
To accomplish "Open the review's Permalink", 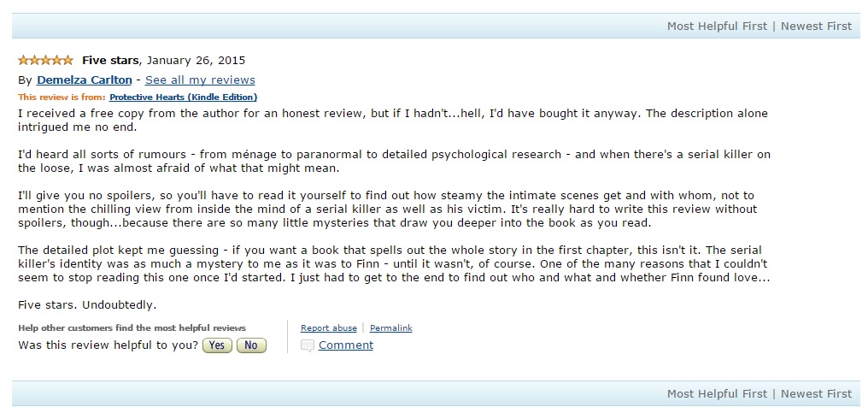I will [390, 328].
